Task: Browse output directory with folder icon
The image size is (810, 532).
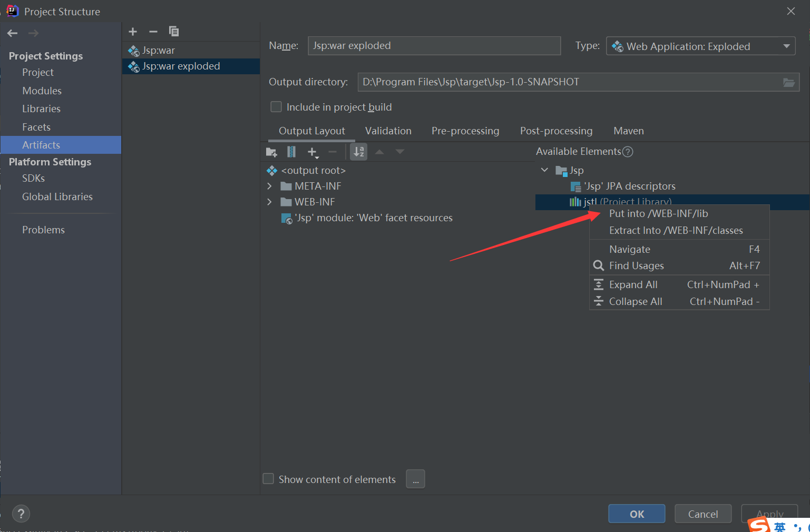Action: [789, 82]
